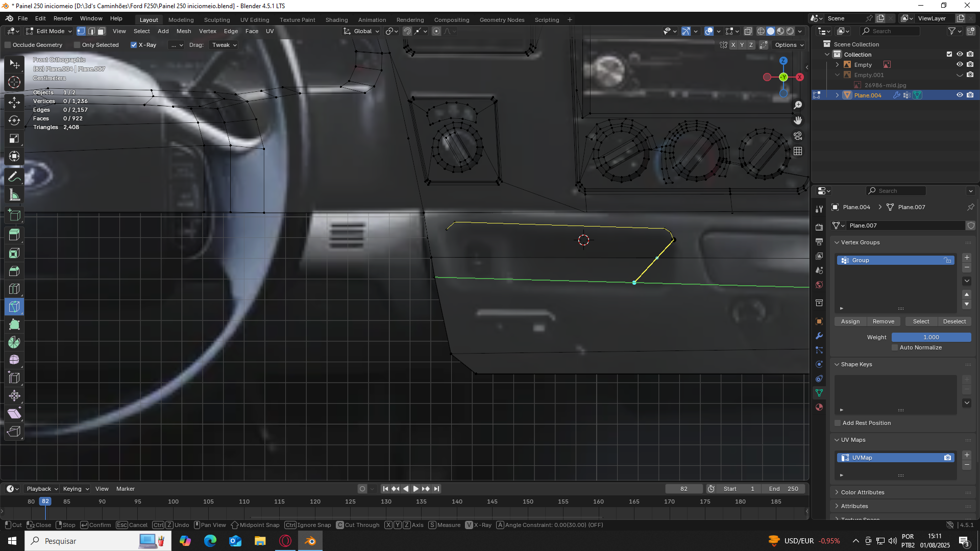Expand the Color Attributes panel
Image resolution: width=980 pixels, height=551 pixels.
(862, 492)
